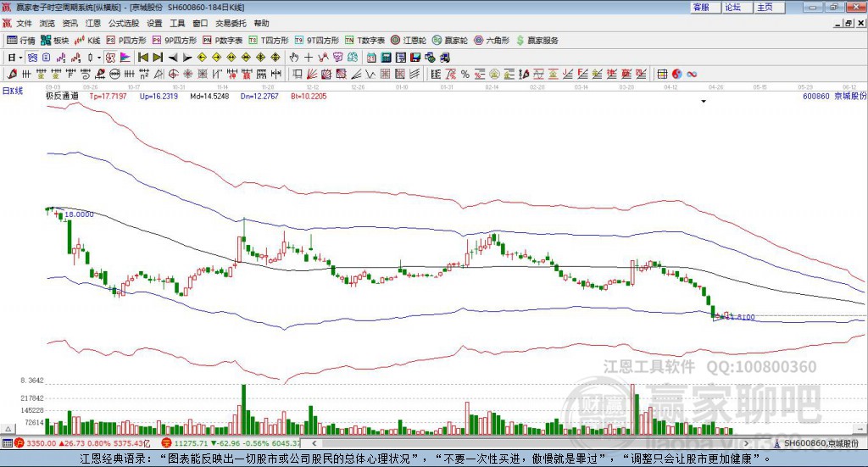Screen dimensions: 868x467
Task: Open the 六角形 hexagon tool
Action: [x=492, y=41]
